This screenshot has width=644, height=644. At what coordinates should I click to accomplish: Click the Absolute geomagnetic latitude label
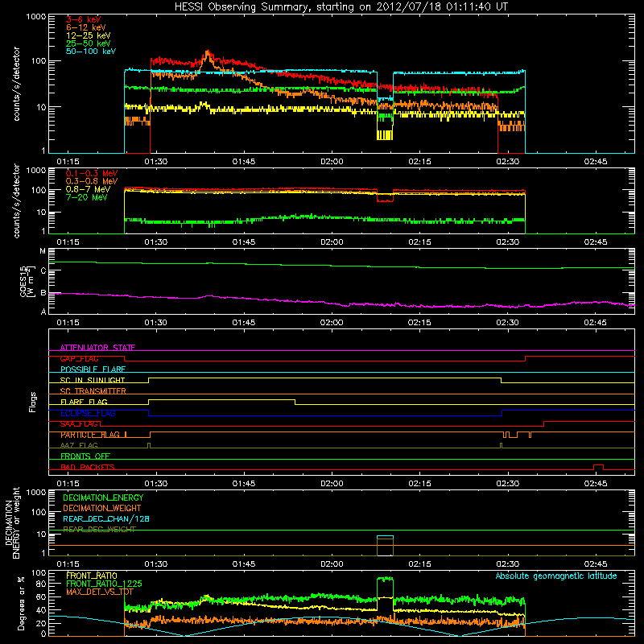point(556,576)
